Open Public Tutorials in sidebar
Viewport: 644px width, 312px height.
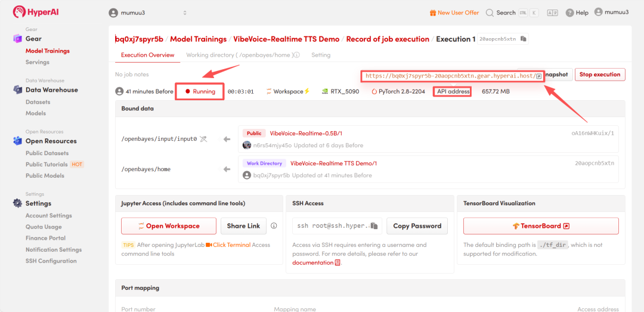tap(47, 164)
